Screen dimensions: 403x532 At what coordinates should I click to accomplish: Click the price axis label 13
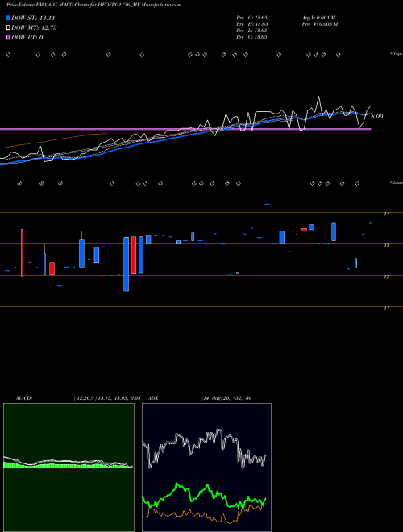click(x=386, y=245)
